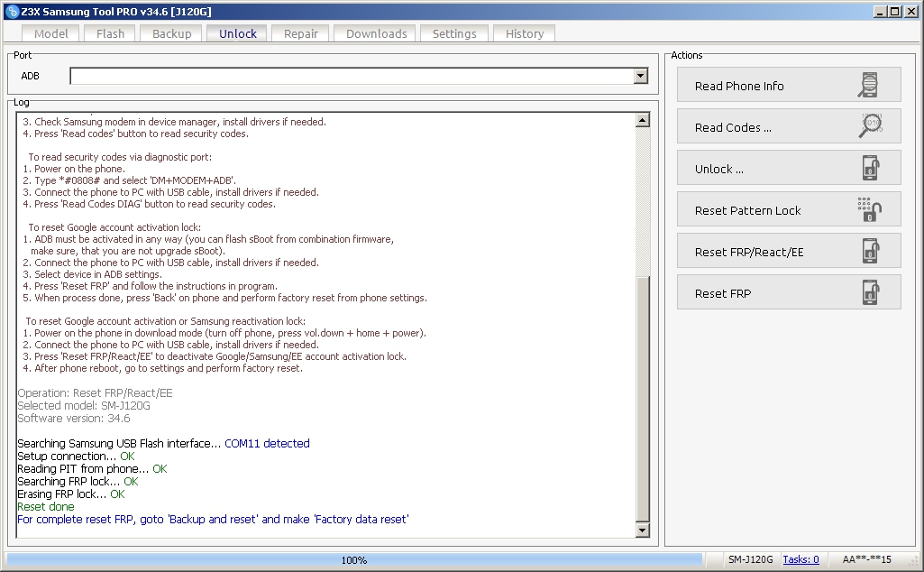Click the Read Phone Info label
Viewport: 924px width, 572px height.
[739, 86]
